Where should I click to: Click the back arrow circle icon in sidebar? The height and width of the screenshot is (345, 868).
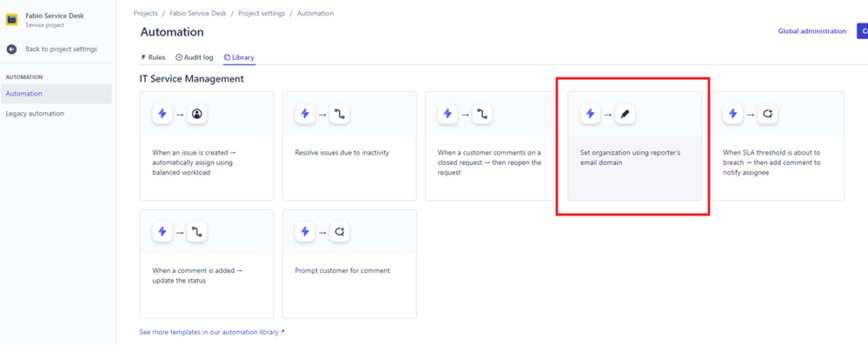[11, 50]
